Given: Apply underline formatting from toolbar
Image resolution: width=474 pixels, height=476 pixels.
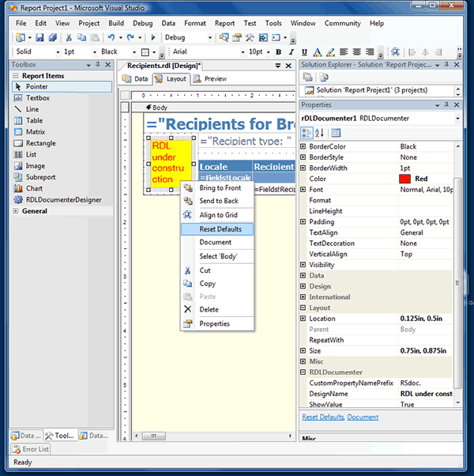Looking at the screenshot, I should pyautogui.click(x=304, y=52).
